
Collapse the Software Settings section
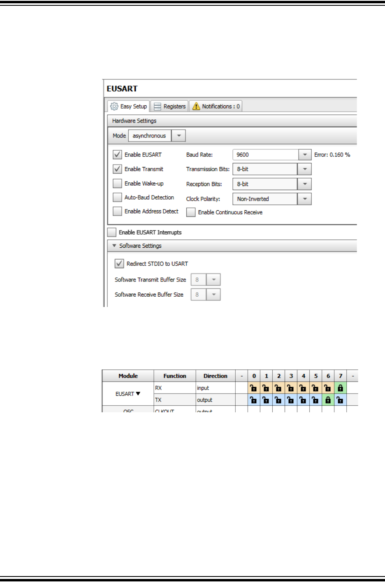tap(114, 246)
